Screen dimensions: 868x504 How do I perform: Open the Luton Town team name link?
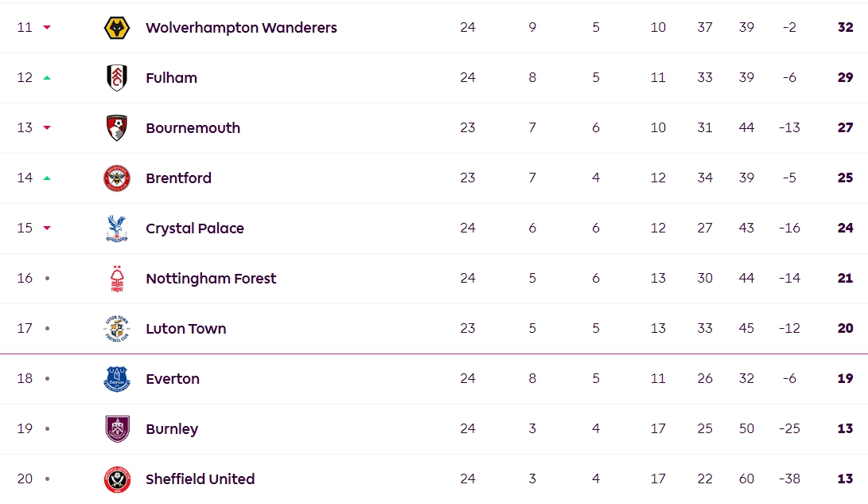pyautogui.click(x=186, y=329)
